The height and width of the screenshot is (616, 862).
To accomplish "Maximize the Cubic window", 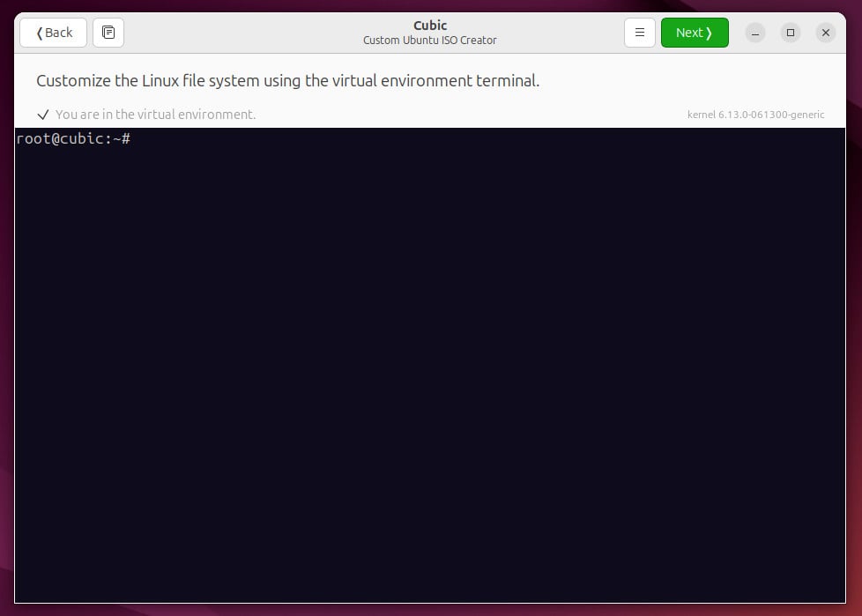I will 791,33.
